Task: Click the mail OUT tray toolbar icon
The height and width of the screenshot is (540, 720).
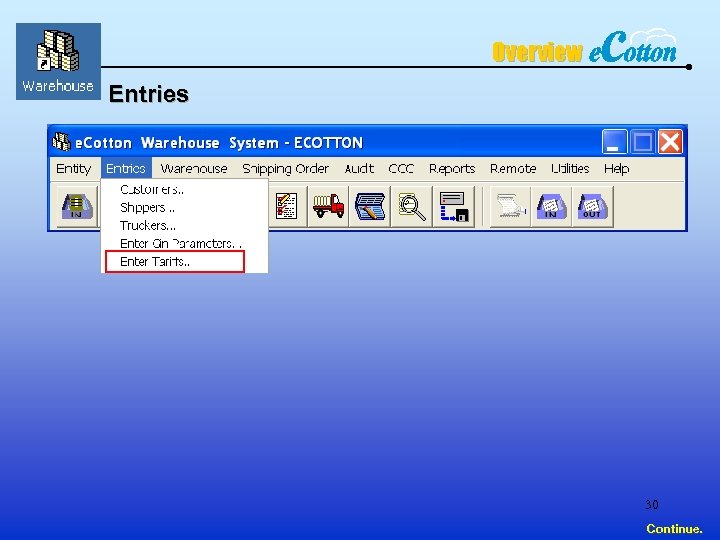Action: [592, 206]
